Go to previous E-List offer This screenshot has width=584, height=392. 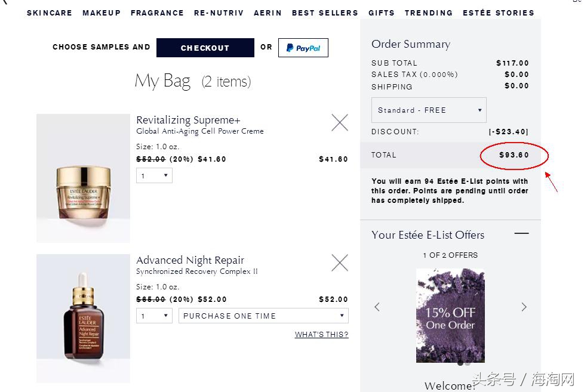(377, 307)
